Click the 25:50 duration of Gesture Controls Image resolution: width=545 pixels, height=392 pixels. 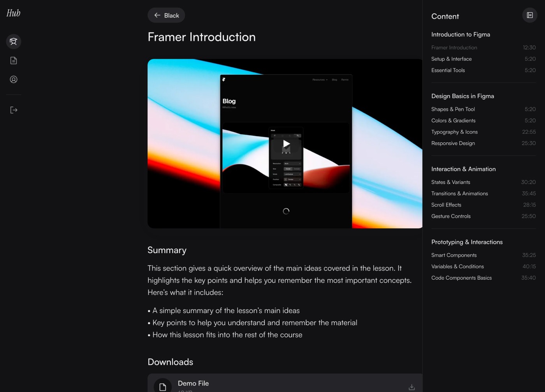(x=529, y=216)
